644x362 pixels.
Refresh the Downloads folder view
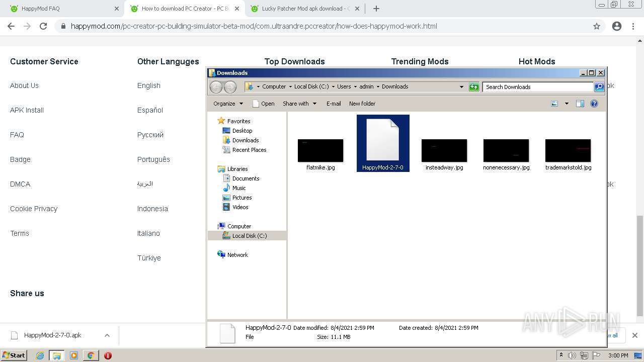point(474,87)
